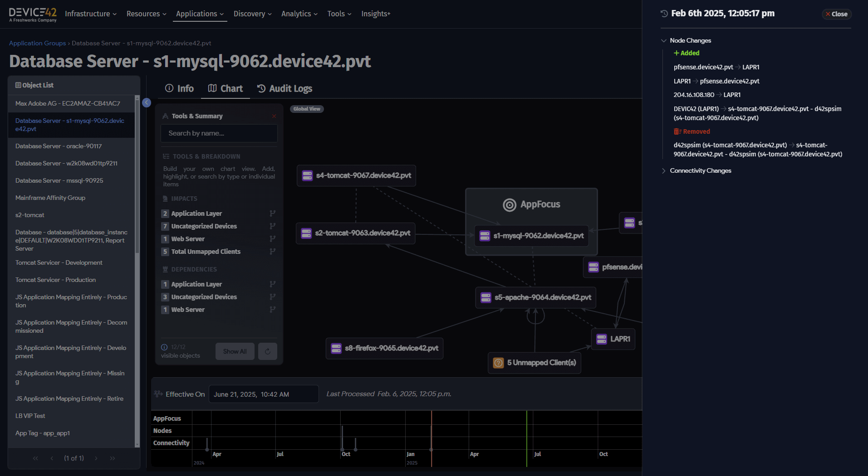Click the refresh icon next to Show All
Image resolution: width=868 pixels, height=476 pixels.
[x=268, y=351]
